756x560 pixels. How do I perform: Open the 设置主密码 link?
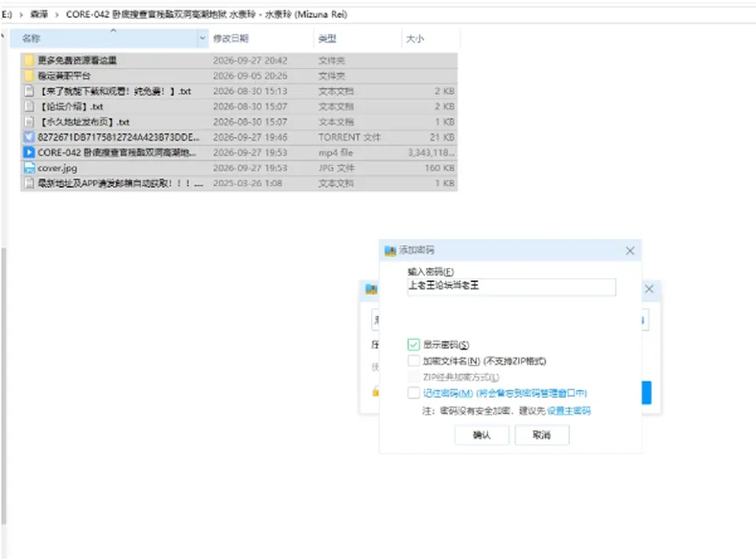point(569,411)
